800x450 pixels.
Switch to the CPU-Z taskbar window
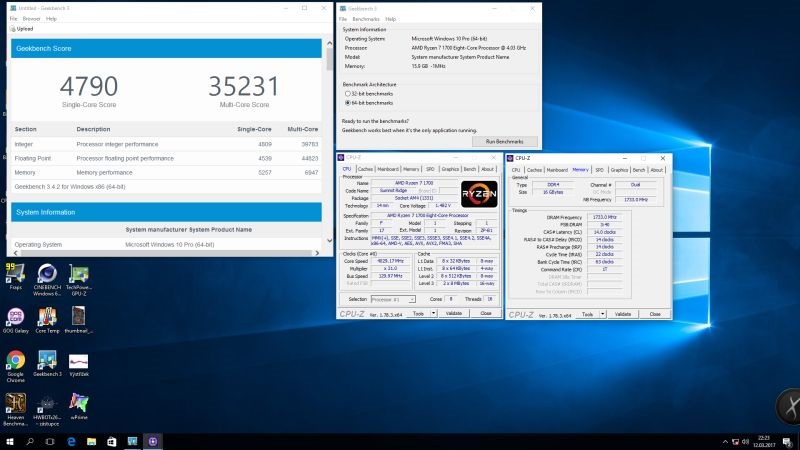(x=153, y=441)
